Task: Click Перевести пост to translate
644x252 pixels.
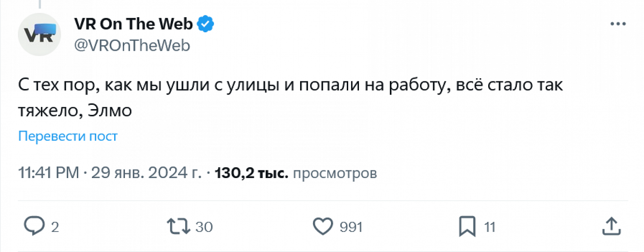Action: tap(68, 136)
